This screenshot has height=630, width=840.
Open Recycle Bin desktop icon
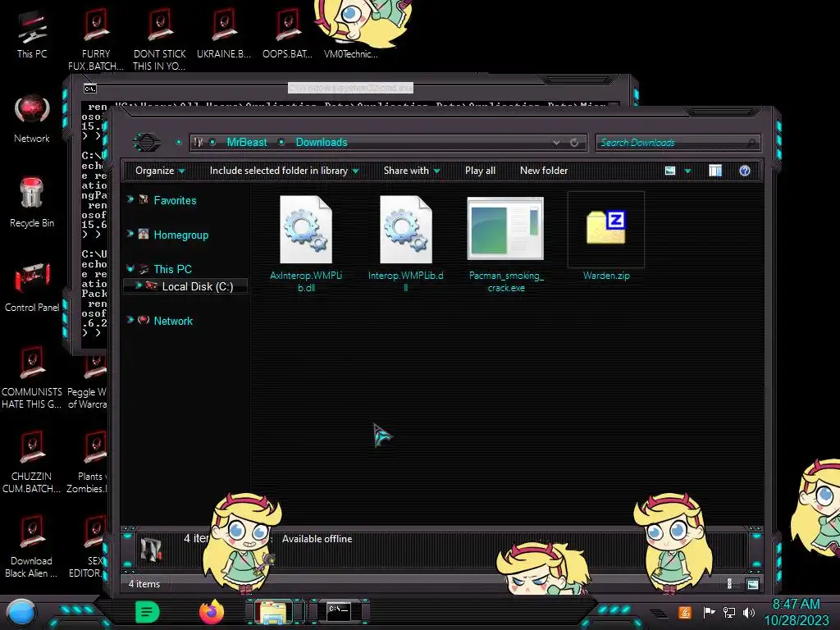click(32, 203)
